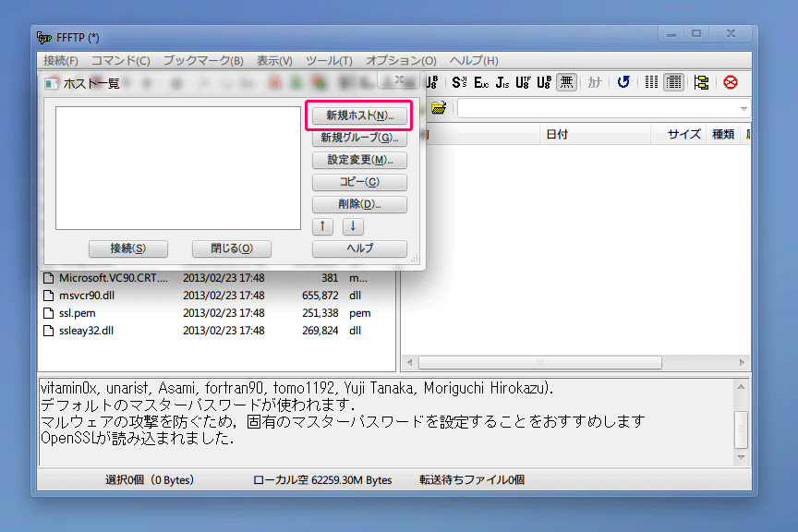The height and width of the screenshot is (532, 798).
Task: Toggle the simple list view button
Action: [x=652, y=82]
